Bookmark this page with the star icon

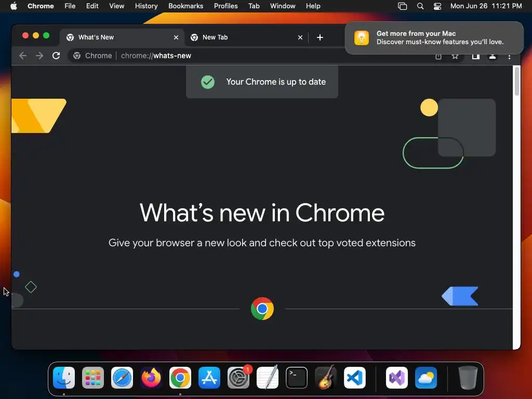(455, 56)
